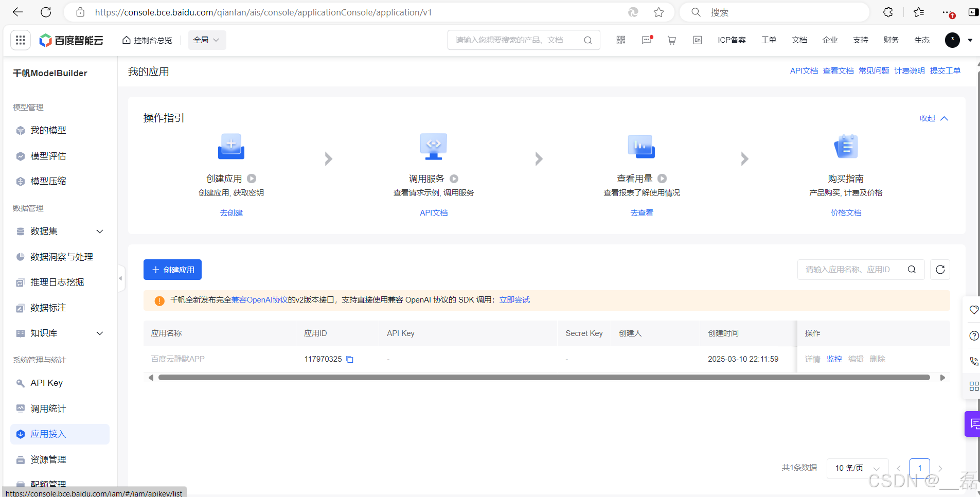This screenshot has width=980, height=497.
Task: Select page 1 in pagination
Action: pos(920,468)
